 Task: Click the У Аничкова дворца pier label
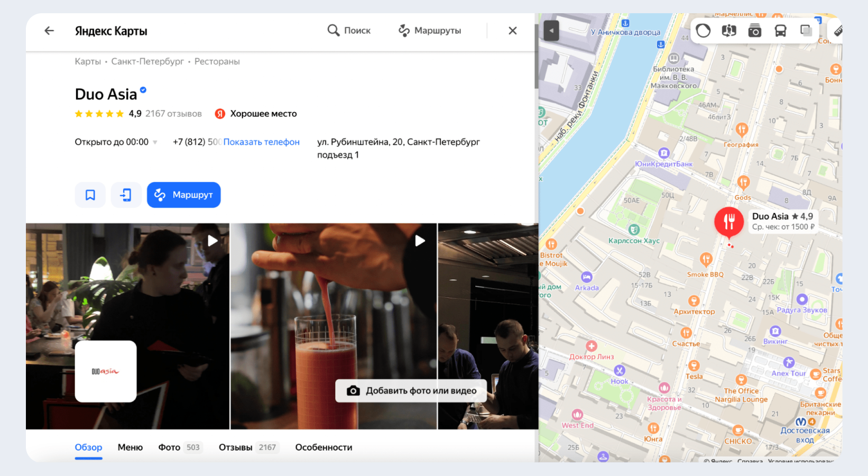pos(626,32)
